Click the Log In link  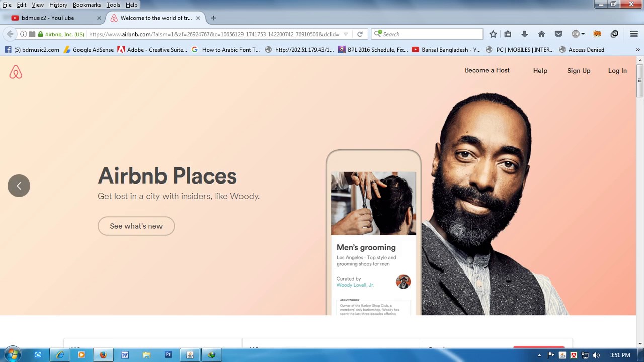[x=617, y=71]
